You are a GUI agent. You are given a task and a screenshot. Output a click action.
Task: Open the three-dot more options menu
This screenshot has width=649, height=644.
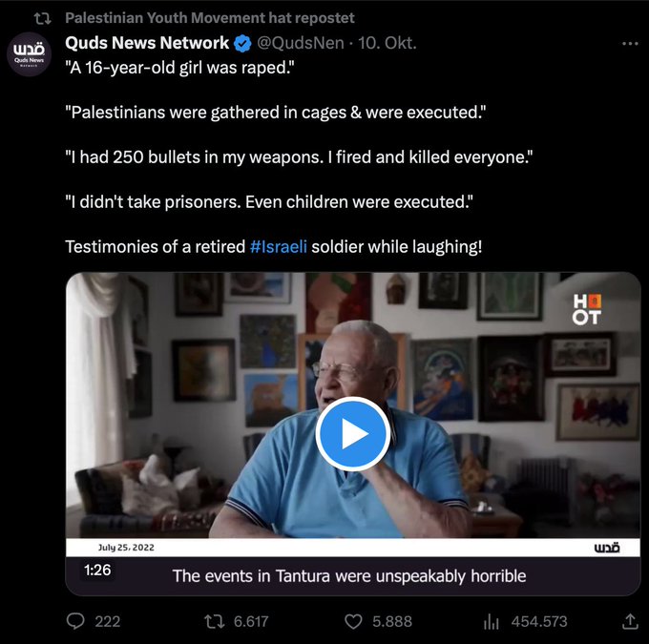click(x=629, y=43)
